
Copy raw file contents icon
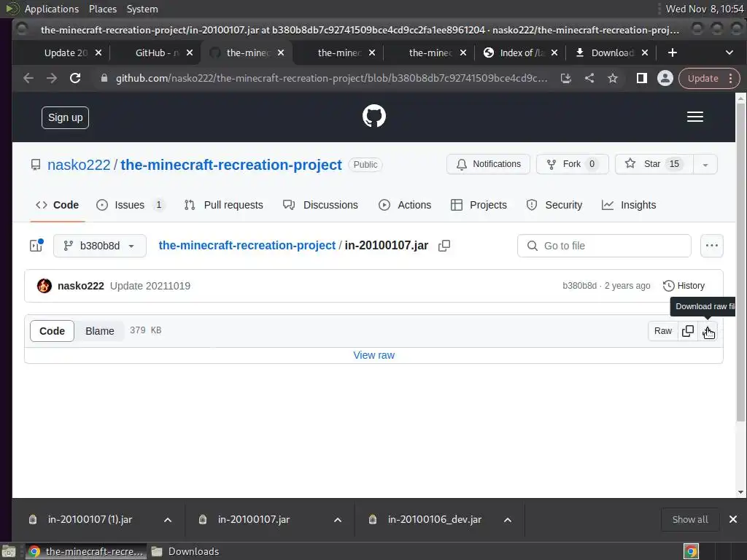pos(687,331)
